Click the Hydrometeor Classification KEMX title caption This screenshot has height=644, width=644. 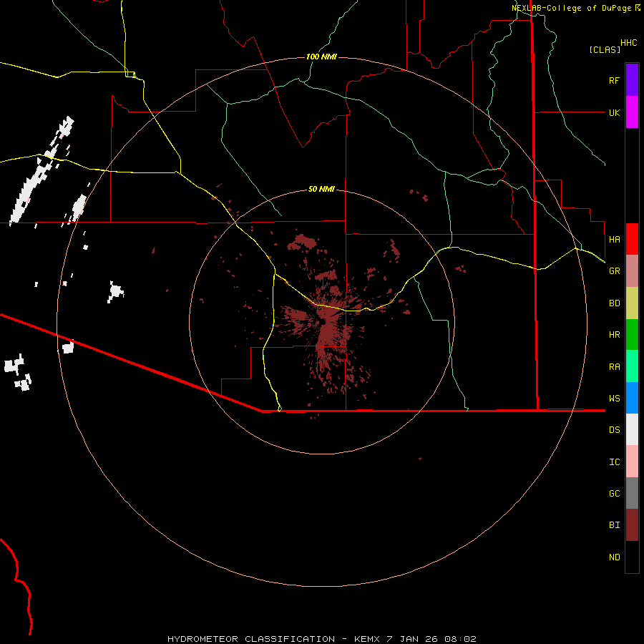pos(322,639)
